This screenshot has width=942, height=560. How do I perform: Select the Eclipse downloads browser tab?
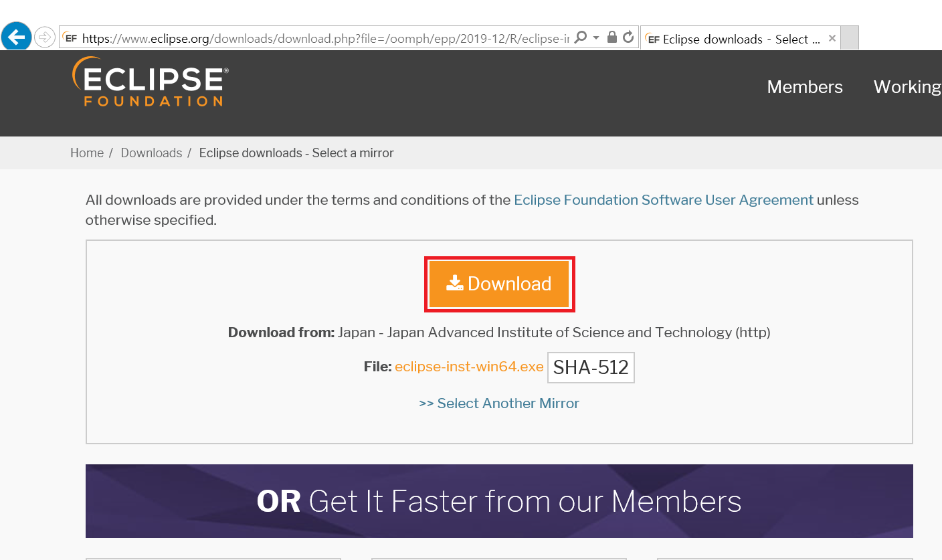click(741, 39)
